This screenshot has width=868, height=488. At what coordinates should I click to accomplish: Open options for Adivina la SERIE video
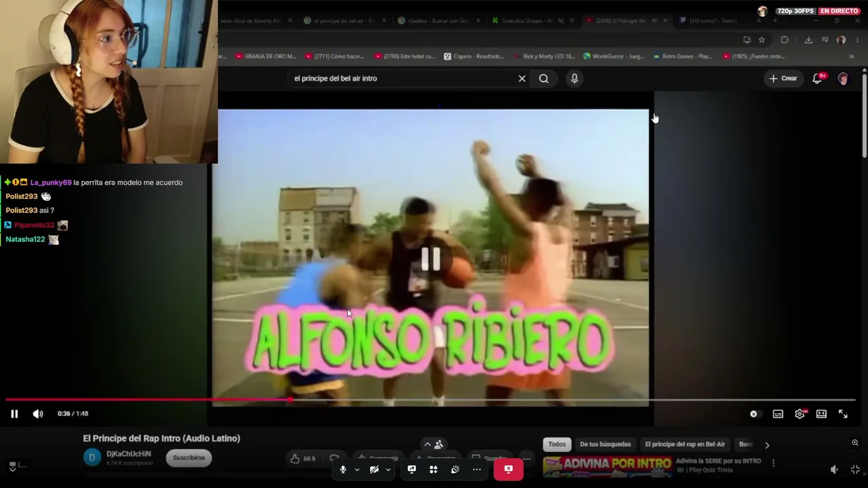point(773,463)
